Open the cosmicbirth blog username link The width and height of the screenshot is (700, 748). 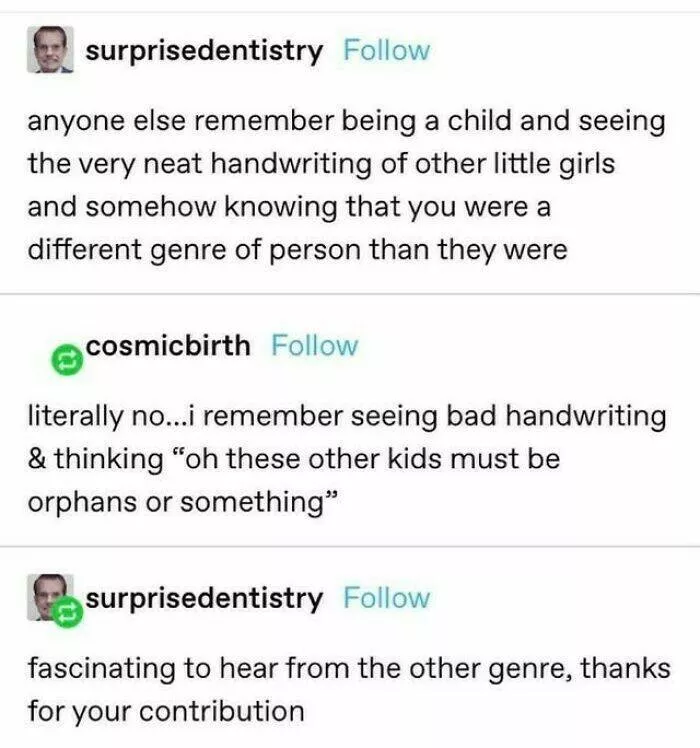tap(168, 346)
